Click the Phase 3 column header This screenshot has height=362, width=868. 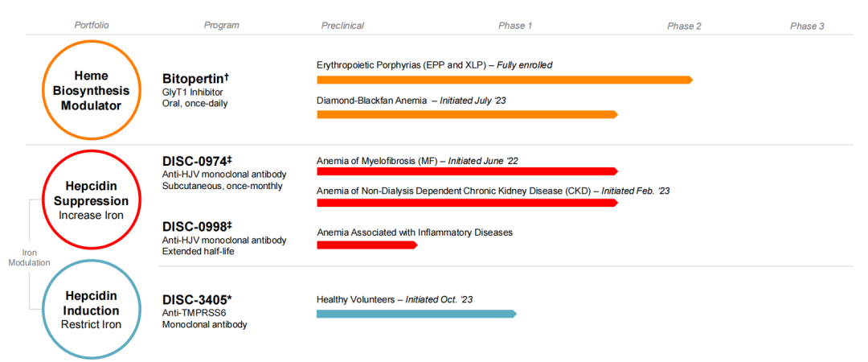click(807, 26)
